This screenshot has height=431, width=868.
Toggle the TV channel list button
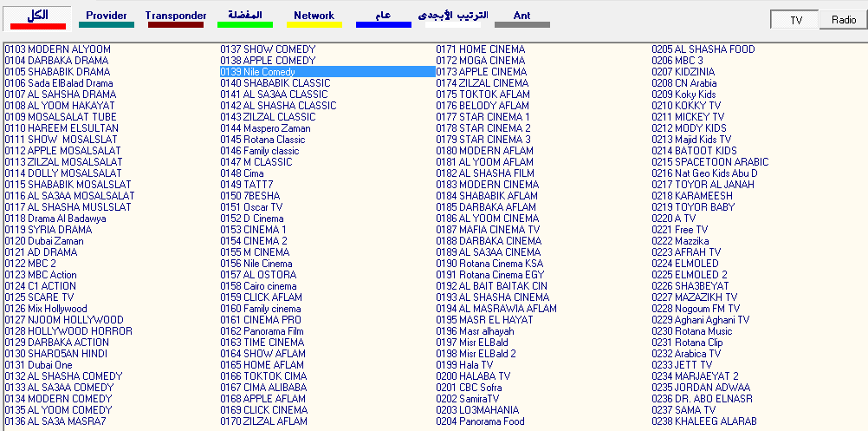click(x=795, y=20)
